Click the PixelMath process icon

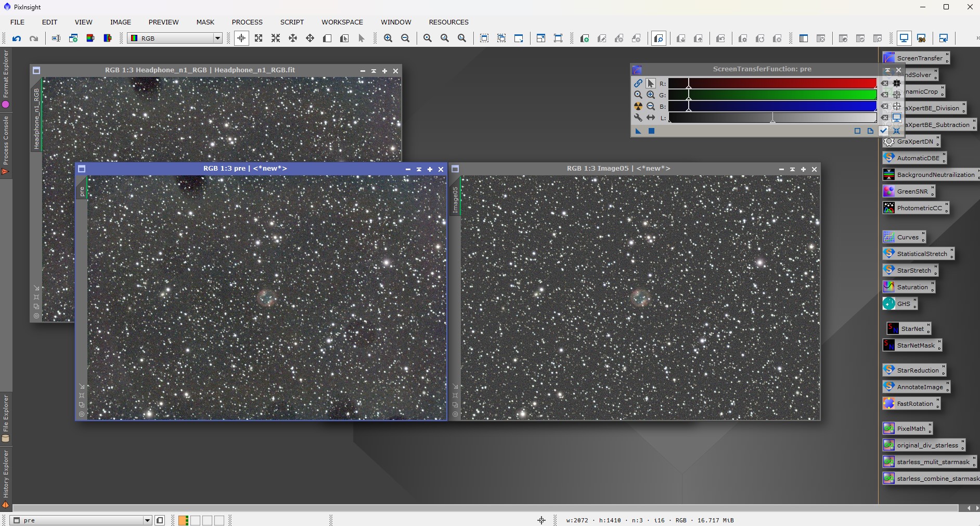(907, 428)
